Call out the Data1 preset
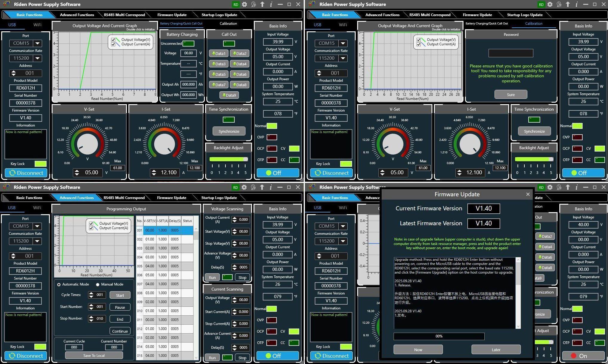Image resolution: width=608 pixels, height=364 pixels. pos(218,53)
